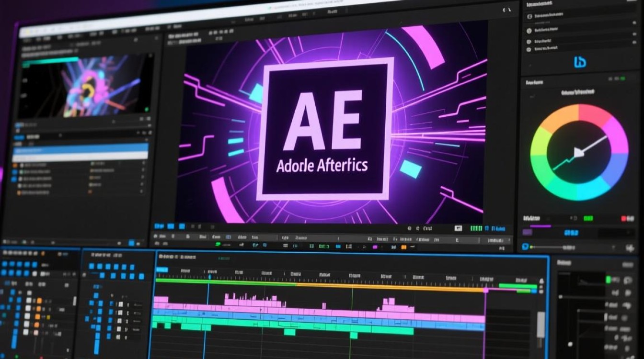Click the magenta end marker on the timeline
This screenshot has height=359, width=644.
(485, 290)
